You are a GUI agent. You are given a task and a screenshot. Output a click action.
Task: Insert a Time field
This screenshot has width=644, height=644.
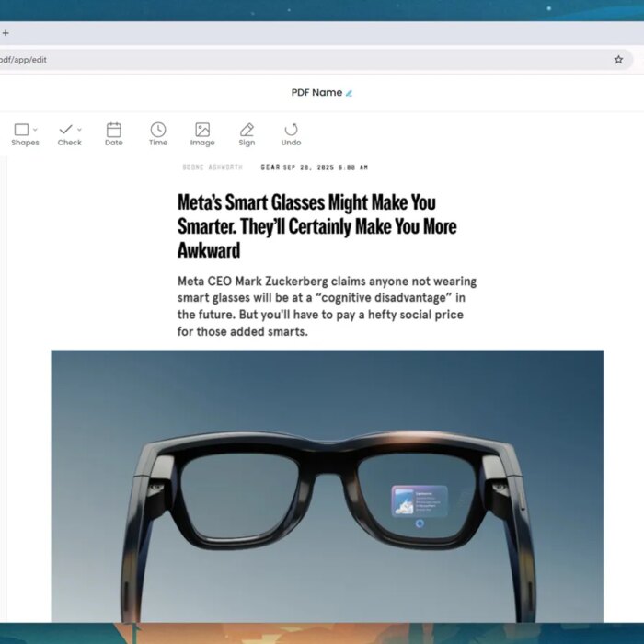click(158, 134)
